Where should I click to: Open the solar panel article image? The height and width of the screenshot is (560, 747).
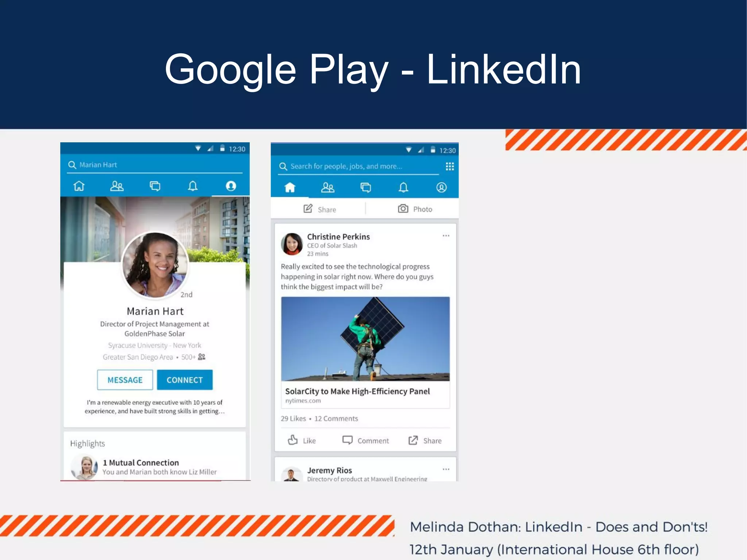pos(365,339)
